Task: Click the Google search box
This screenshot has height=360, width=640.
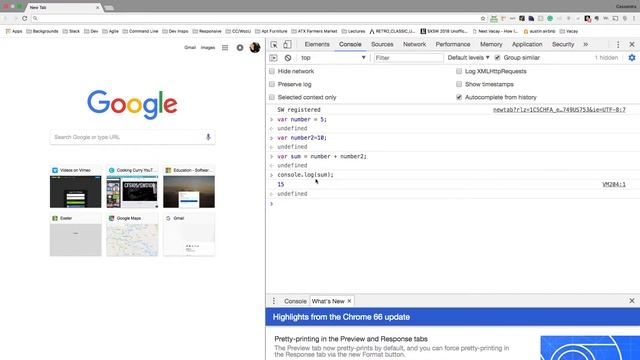Action: pyautogui.click(x=132, y=137)
